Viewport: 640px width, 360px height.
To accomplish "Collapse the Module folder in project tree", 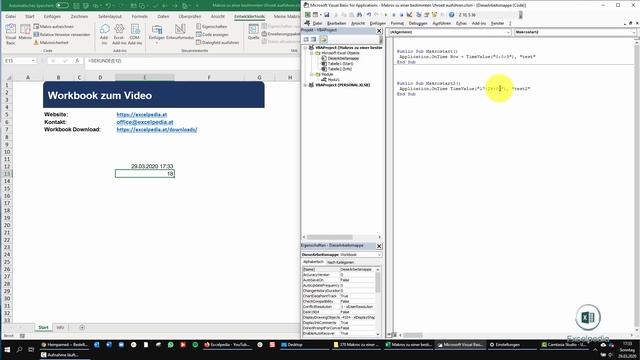I will coord(311,74).
